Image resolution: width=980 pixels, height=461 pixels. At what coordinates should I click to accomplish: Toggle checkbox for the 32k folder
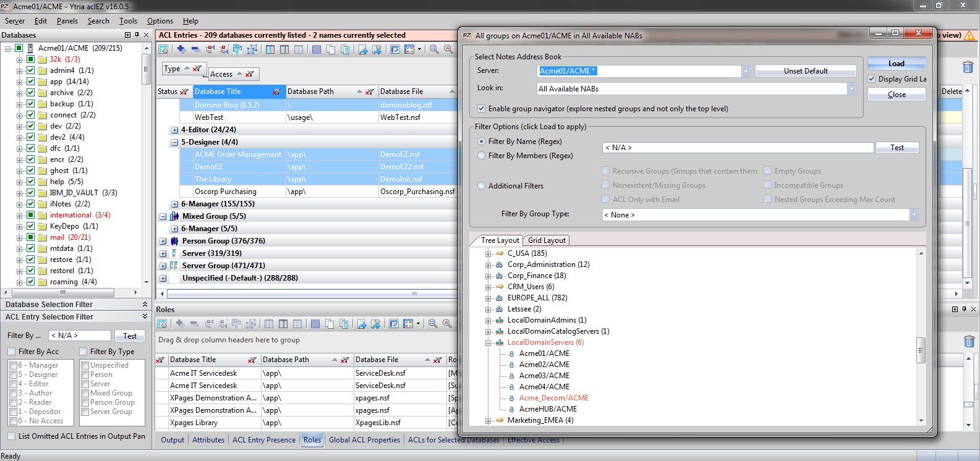pyautogui.click(x=30, y=59)
